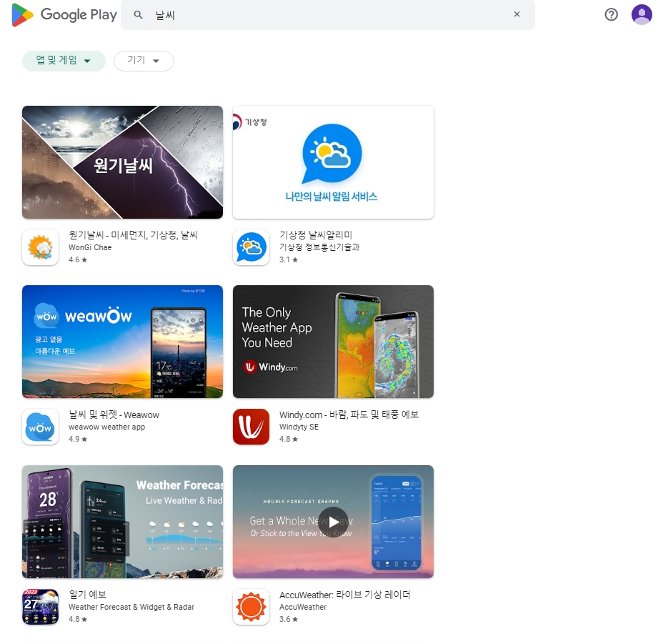Open 원기날씨 - 미세먼지, 기상청, 날씨 title
658x644 pixels.
[133, 234]
